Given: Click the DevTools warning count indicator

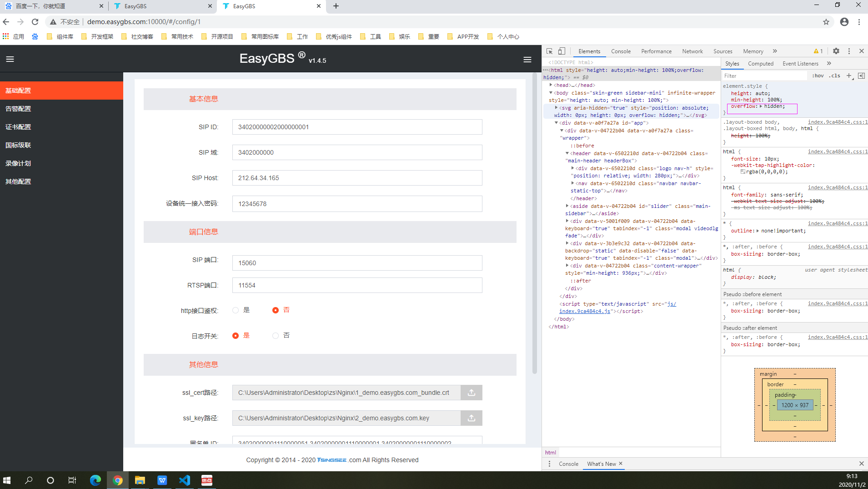Looking at the screenshot, I should [818, 51].
